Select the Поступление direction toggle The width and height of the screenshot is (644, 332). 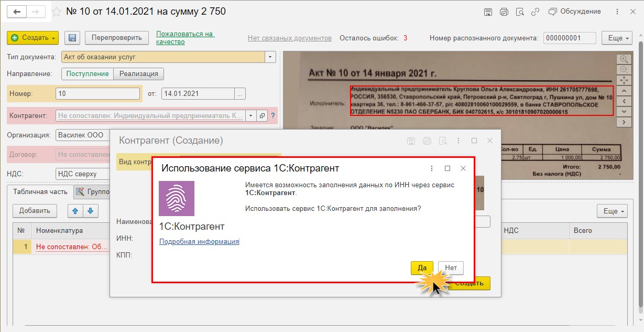[x=88, y=74]
